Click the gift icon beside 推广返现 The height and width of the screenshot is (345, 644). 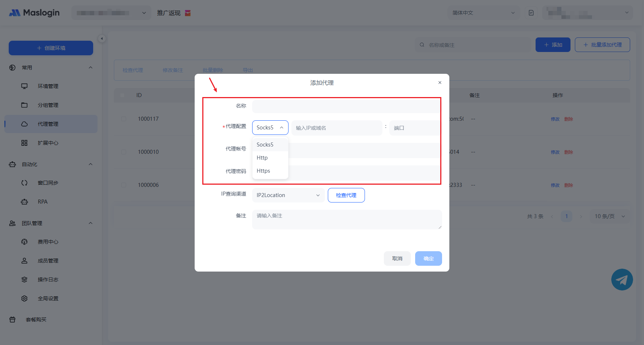(188, 13)
